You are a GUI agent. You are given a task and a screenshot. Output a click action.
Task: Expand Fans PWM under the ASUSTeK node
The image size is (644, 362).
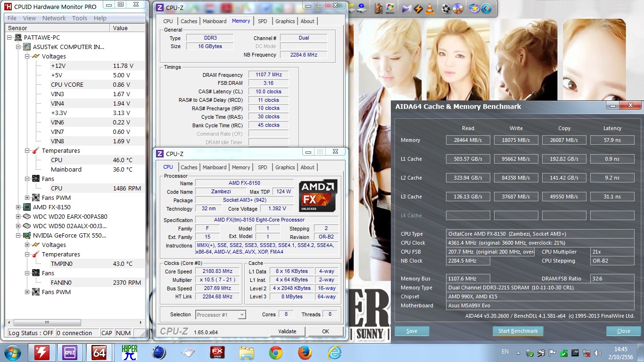pos(27,197)
